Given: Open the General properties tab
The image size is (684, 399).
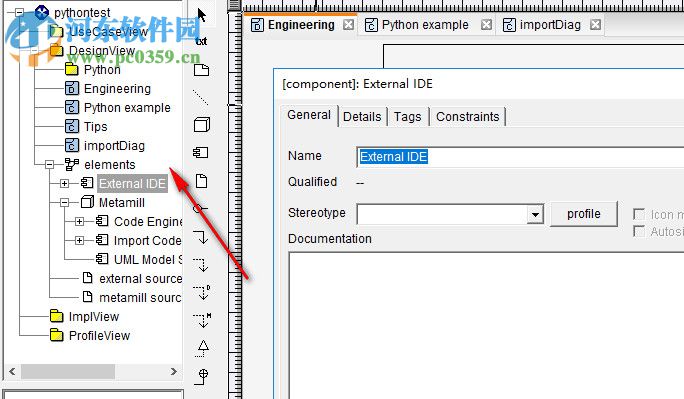Looking at the screenshot, I should [309, 115].
